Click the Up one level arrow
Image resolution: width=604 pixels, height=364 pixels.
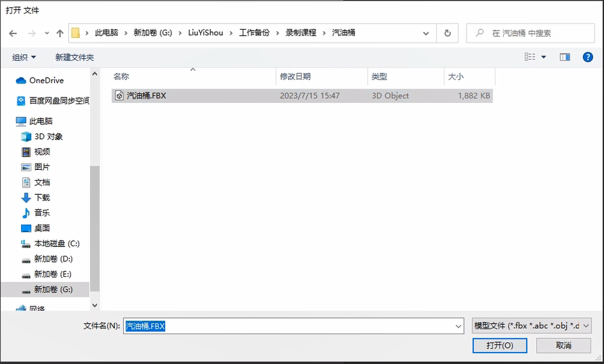click(60, 33)
